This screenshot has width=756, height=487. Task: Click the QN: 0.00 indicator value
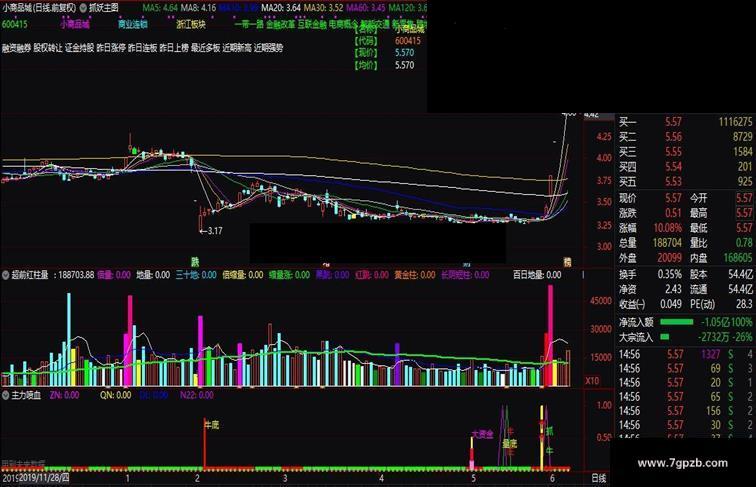(115, 395)
